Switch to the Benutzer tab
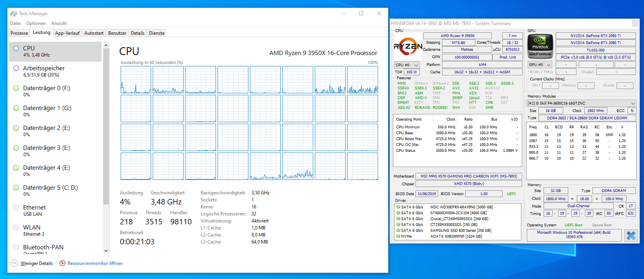The image size is (644, 279). pyautogui.click(x=117, y=33)
